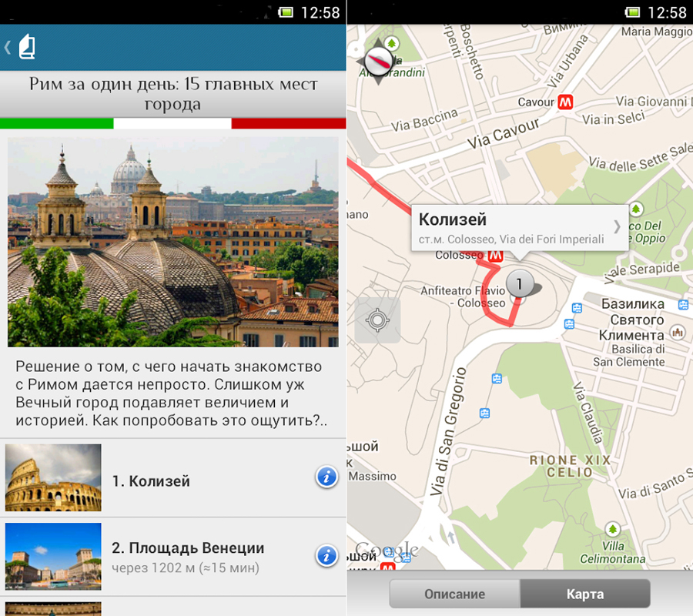693x616 pixels.
Task: Tap the guidebook icon in the blue header
Action: pyautogui.click(x=27, y=46)
